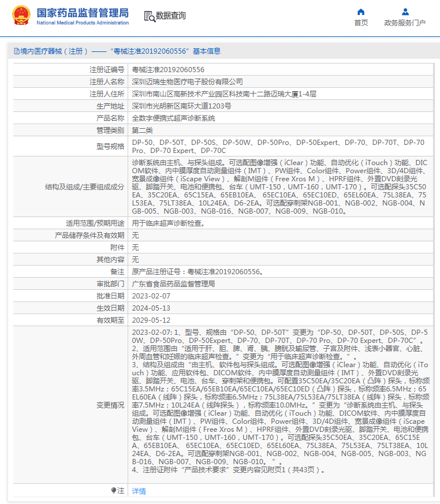The height and width of the screenshot is (504, 440).
Task: Open the 数据查询 search icon
Action: point(150,16)
